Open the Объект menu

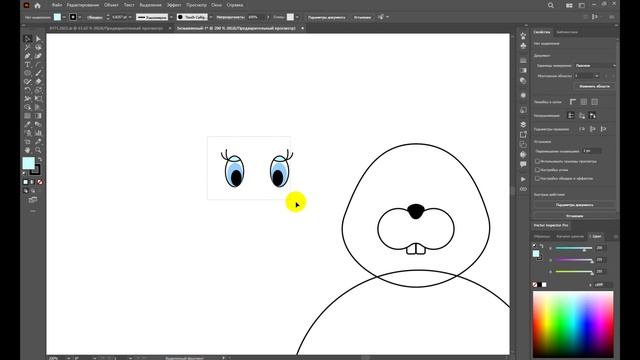point(111,5)
